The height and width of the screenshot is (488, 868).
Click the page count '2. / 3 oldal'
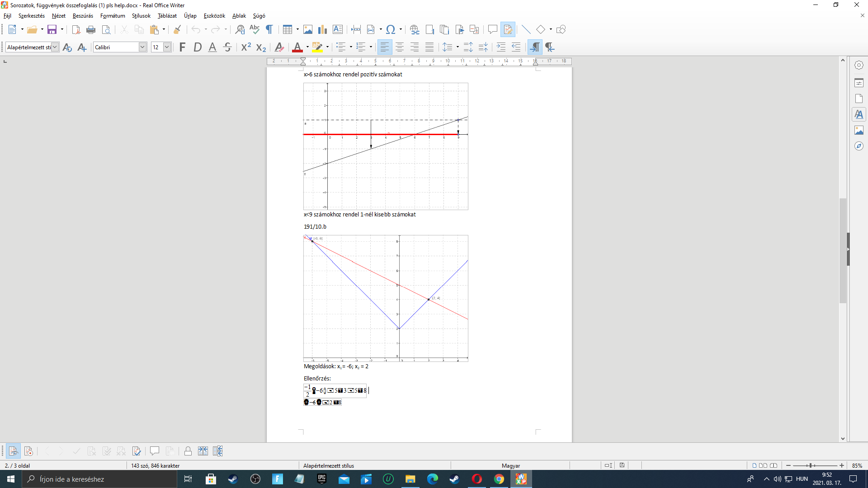18,465
